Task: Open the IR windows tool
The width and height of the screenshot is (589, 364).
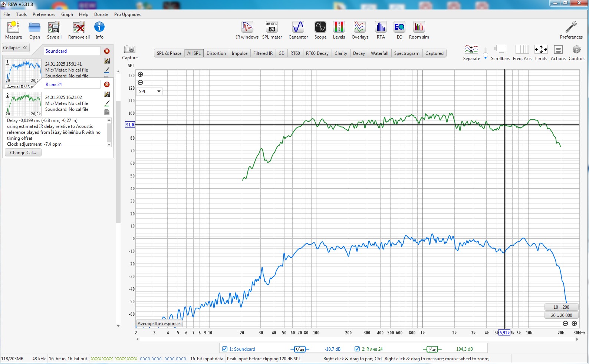Action: click(x=247, y=30)
